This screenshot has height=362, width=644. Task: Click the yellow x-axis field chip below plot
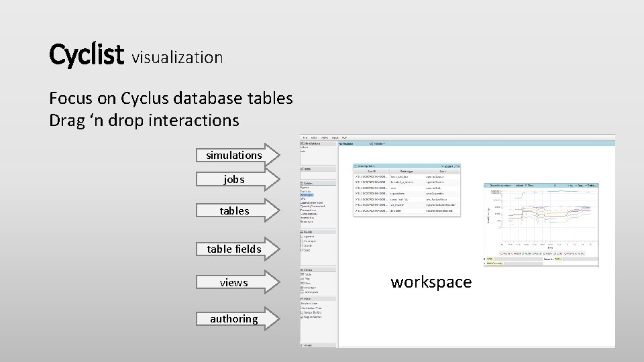coord(490,259)
